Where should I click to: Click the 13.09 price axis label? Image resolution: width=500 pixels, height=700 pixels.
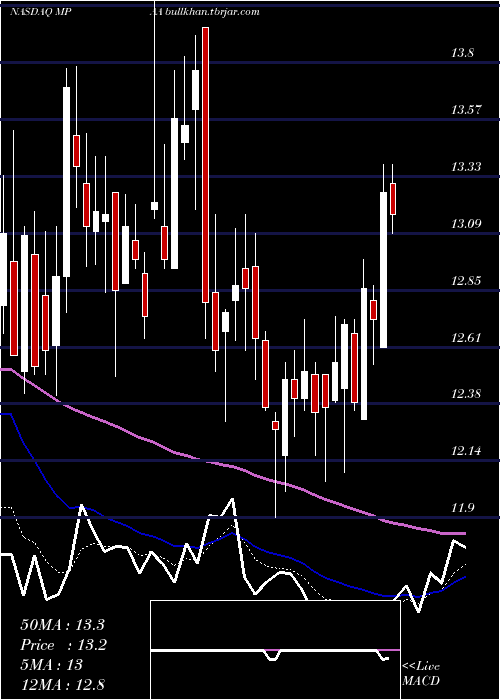(466, 224)
